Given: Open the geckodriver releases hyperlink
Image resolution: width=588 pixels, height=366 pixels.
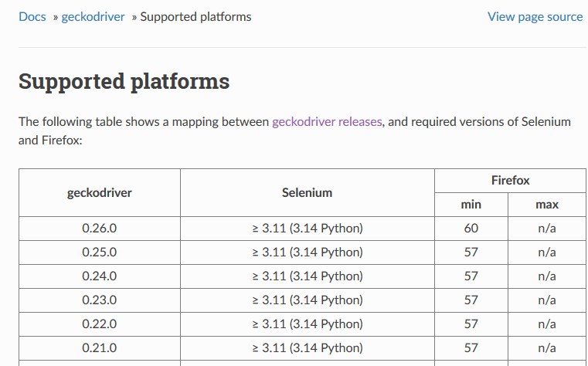Looking at the screenshot, I should pyautogui.click(x=328, y=122).
